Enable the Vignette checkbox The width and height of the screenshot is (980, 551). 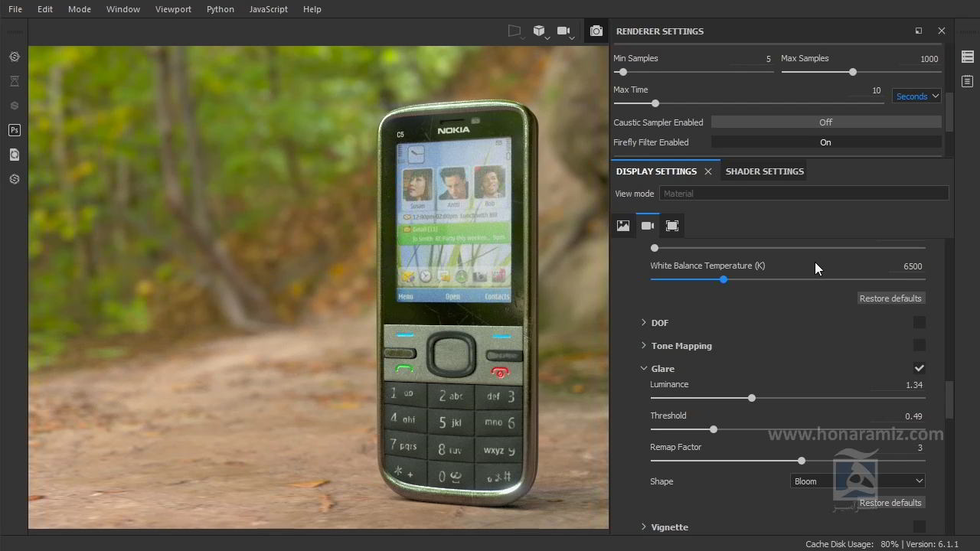click(920, 527)
